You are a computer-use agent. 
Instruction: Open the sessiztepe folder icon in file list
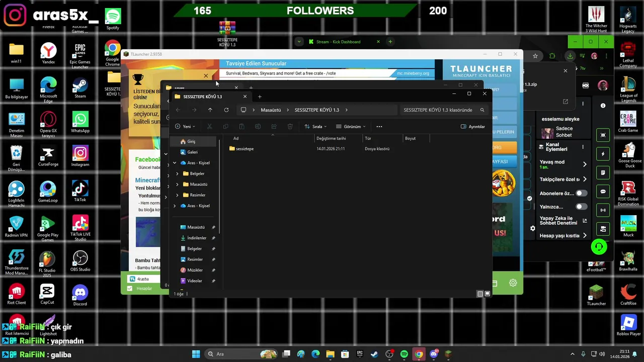[232, 149]
